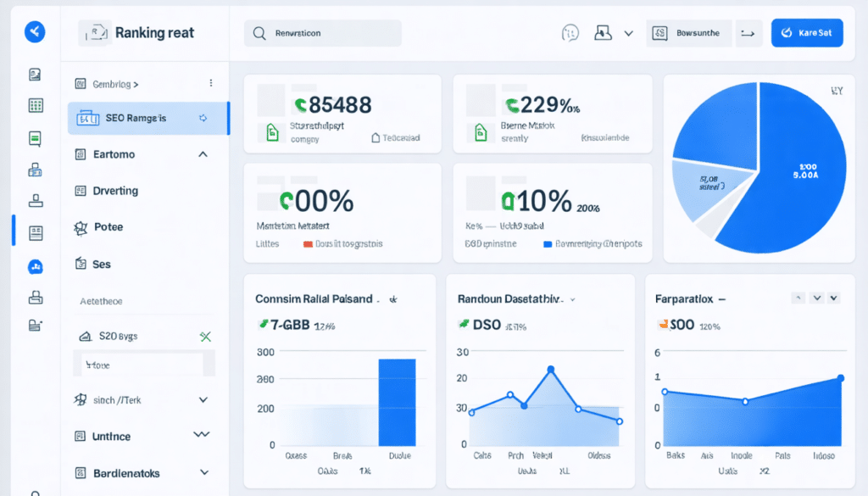The image size is (868, 496).
Task: Click the chat bubble icon in header
Action: click(x=570, y=33)
